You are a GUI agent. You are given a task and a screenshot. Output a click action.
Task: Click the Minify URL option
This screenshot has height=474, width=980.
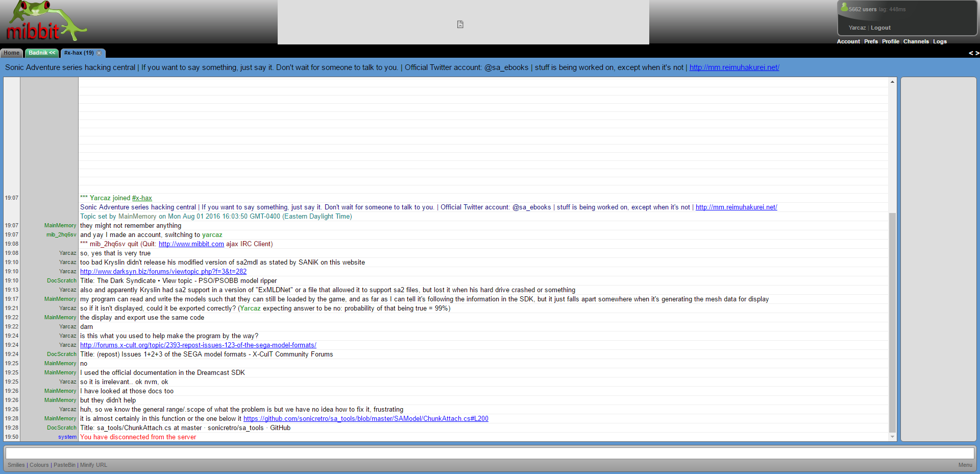(x=93, y=465)
